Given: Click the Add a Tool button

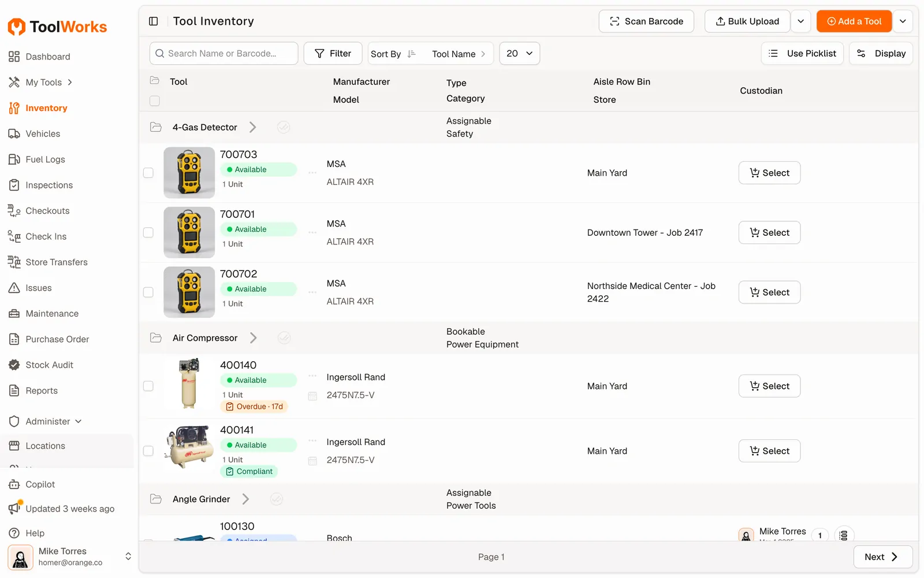Looking at the screenshot, I should 854,21.
